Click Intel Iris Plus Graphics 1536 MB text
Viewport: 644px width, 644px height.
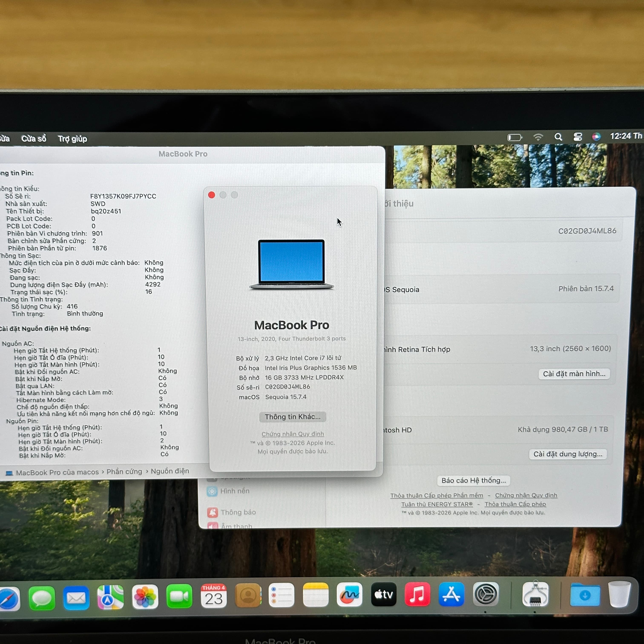[x=311, y=368]
